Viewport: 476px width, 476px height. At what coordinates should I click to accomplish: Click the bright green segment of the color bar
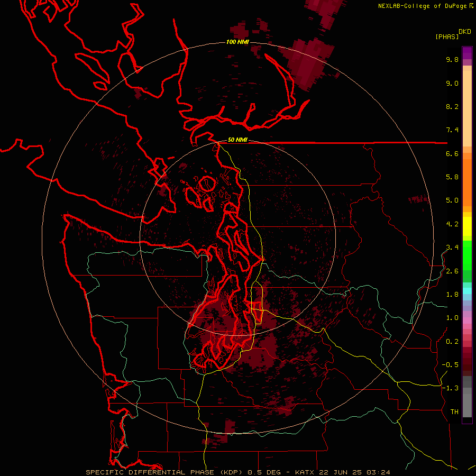point(467,255)
